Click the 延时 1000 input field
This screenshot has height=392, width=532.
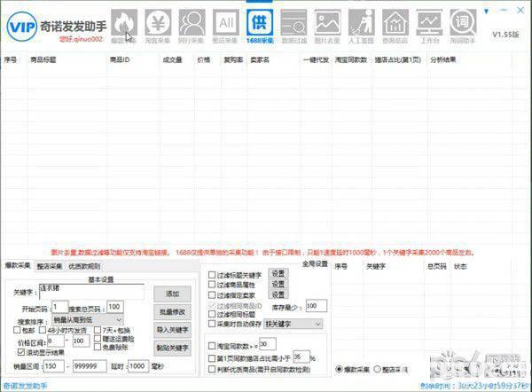138,366
